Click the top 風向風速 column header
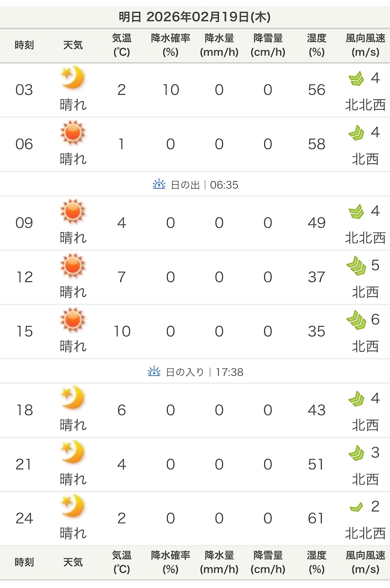 (x=365, y=45)
